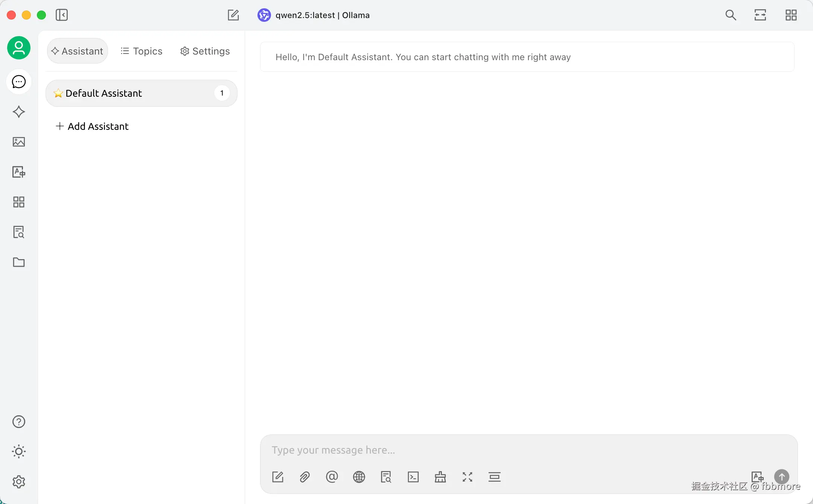Open the Mini Apps grid icon in sidebar
Image resolution: width=813 pixels, height=504 pixels.
pos(19,202)
